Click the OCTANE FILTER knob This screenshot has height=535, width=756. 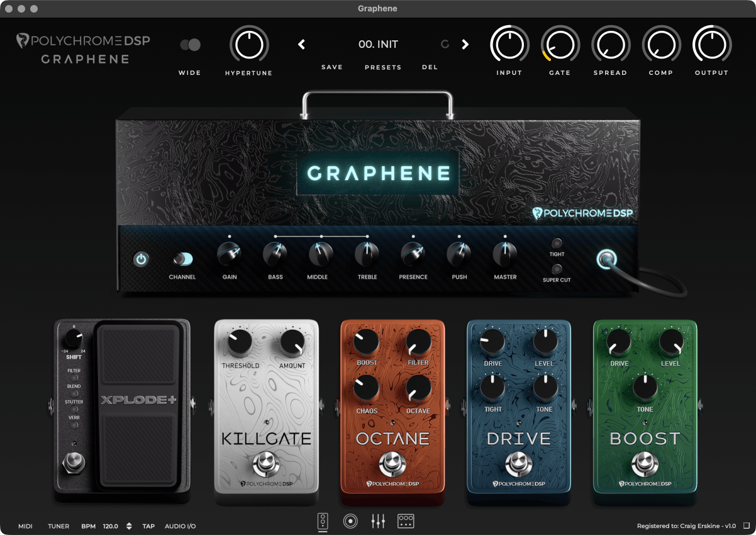click(x=418, y=342)
